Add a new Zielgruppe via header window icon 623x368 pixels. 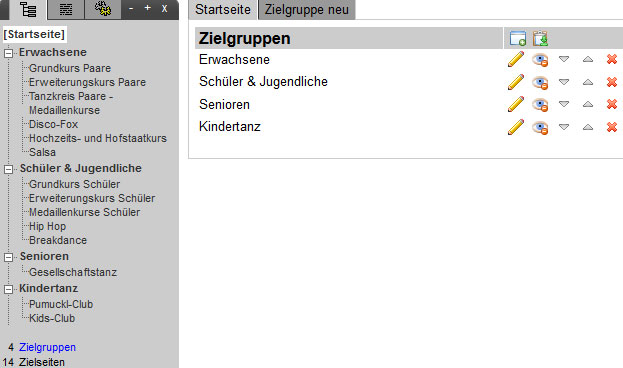[x=518, y=39]
